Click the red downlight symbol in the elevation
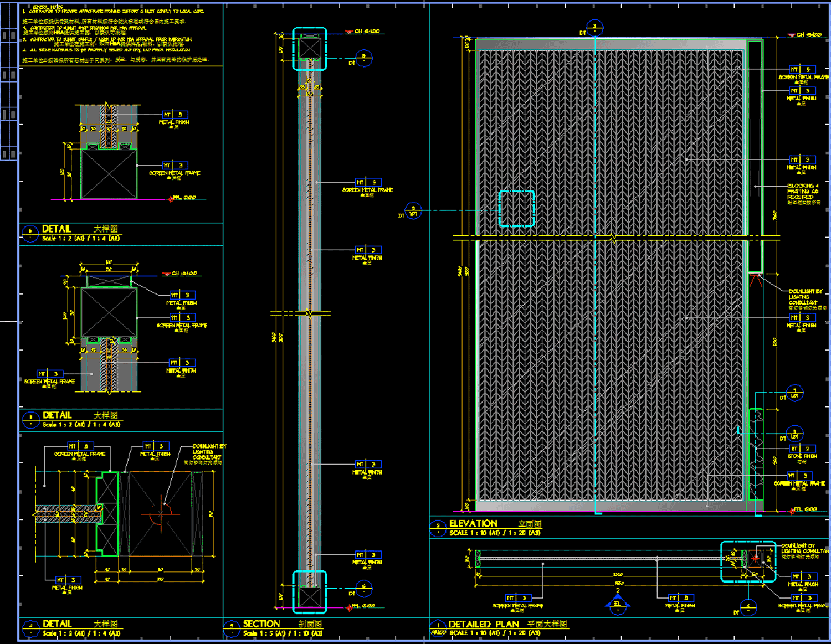Image resolution: width=831 pixels, height=644 pixels. pos(755,280)
